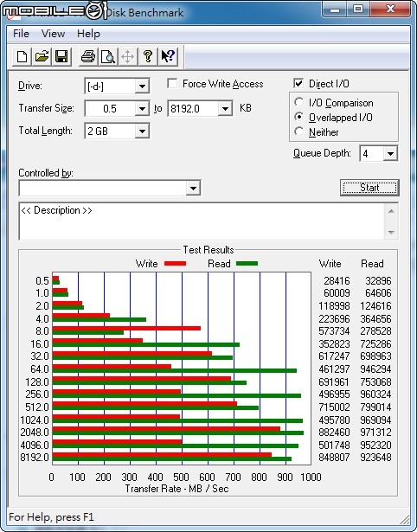Open the Queue Depth dropdown

tap(390, 154)
